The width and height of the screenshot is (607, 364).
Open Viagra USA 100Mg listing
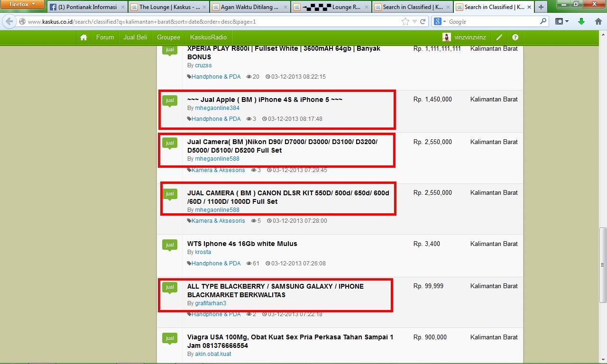click(x=290, y=341)
